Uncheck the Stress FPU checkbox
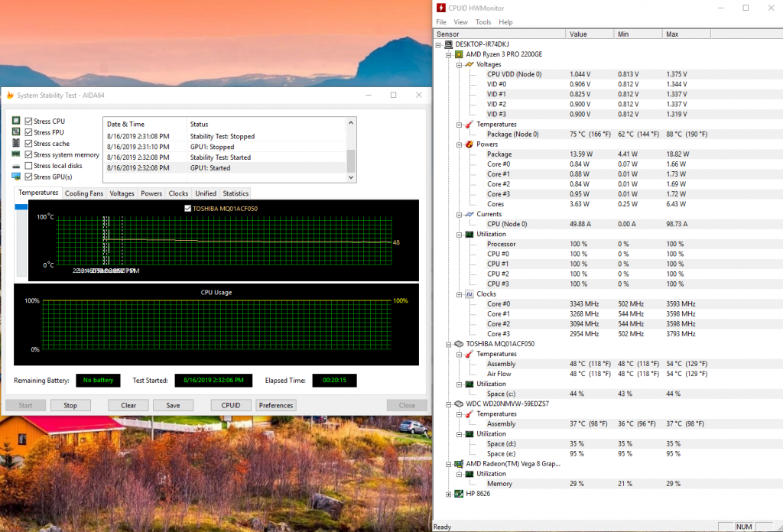Viewport: 783px width, 532px height. tap(28, 132)
